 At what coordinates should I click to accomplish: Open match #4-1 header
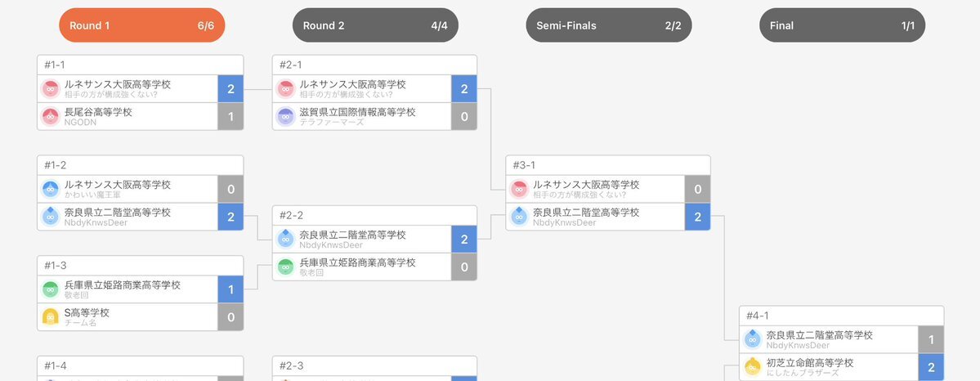click(x=841, y=316)
